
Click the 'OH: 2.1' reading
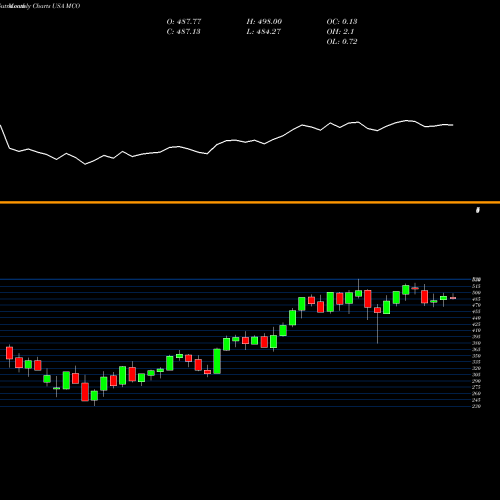tap(340, 32)
